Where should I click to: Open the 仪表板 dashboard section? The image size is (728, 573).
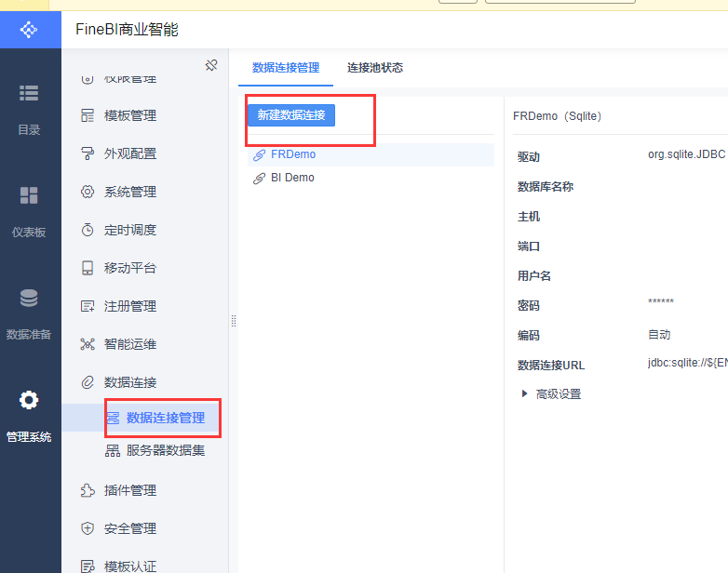[x=29, y=212]
